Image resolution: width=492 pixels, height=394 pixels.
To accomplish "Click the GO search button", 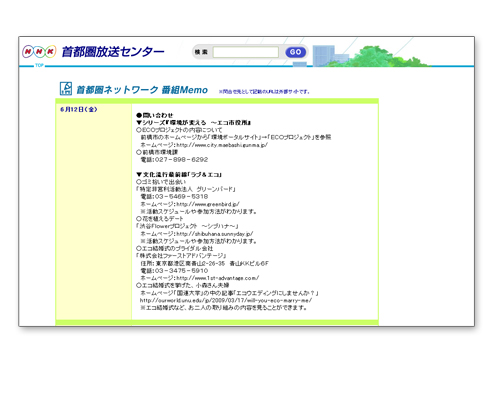I will click(295, 52).
